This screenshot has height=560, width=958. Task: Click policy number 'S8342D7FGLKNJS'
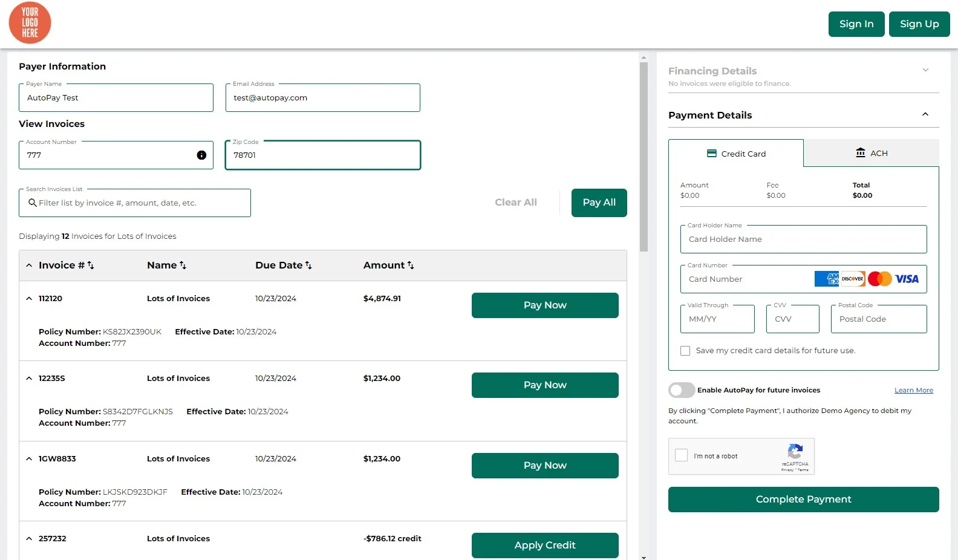tap(138, 412)
